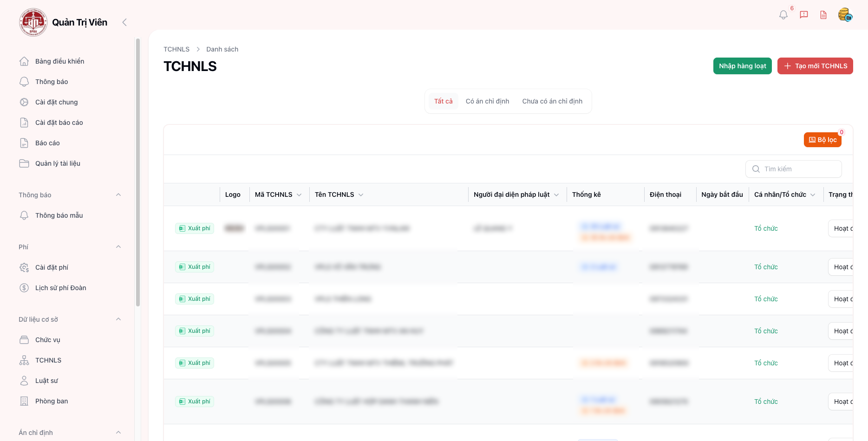Click the feedback message icon in header
This screenshot has height=441, width=868.
804,15
